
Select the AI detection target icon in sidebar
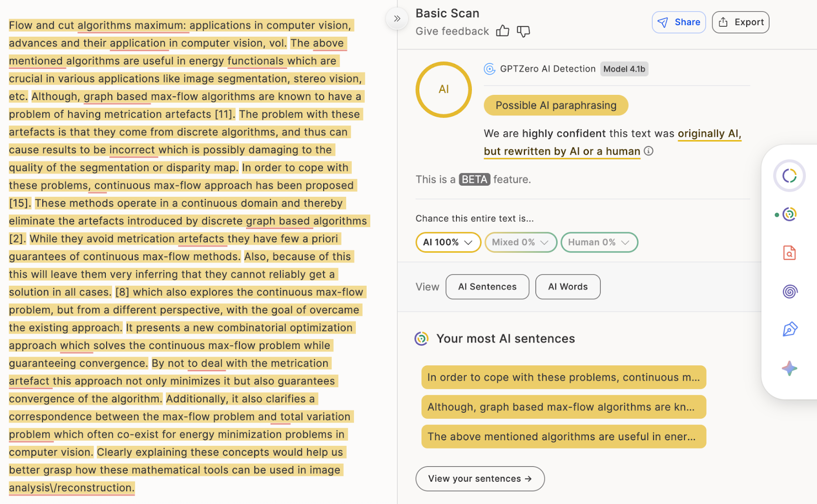point(789,214)
